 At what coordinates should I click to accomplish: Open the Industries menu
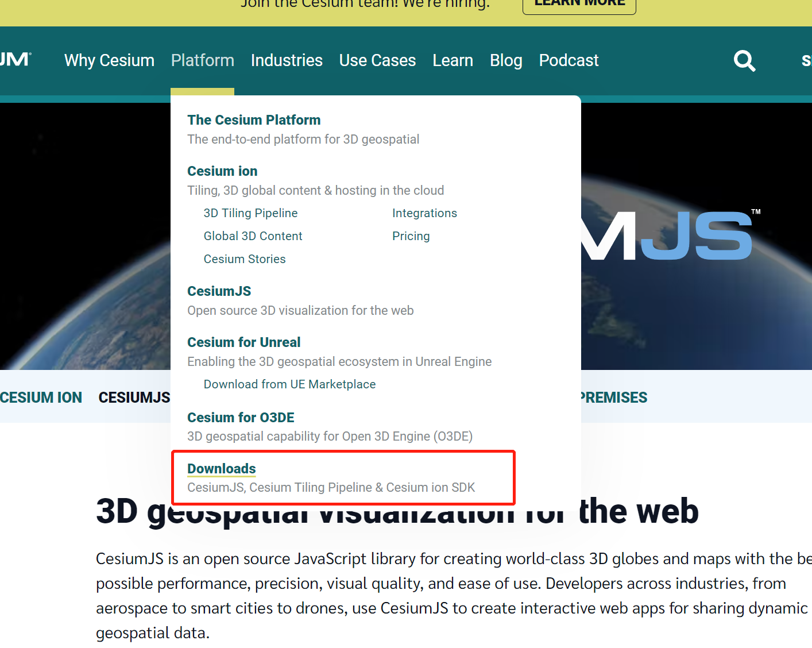tap(287, 60)
